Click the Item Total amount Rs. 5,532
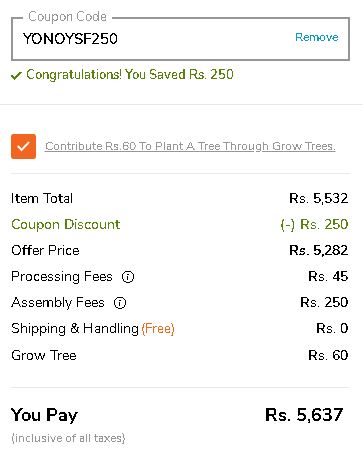This screenshot has height=462, width=363. tap(319, 198)
